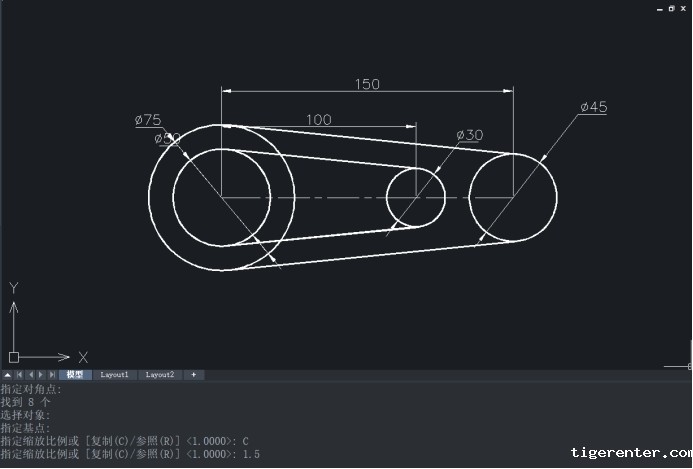This screenshot has width=693, height=469.
Task: Select the 100 dimension text
Action: (x=318, y=119)
